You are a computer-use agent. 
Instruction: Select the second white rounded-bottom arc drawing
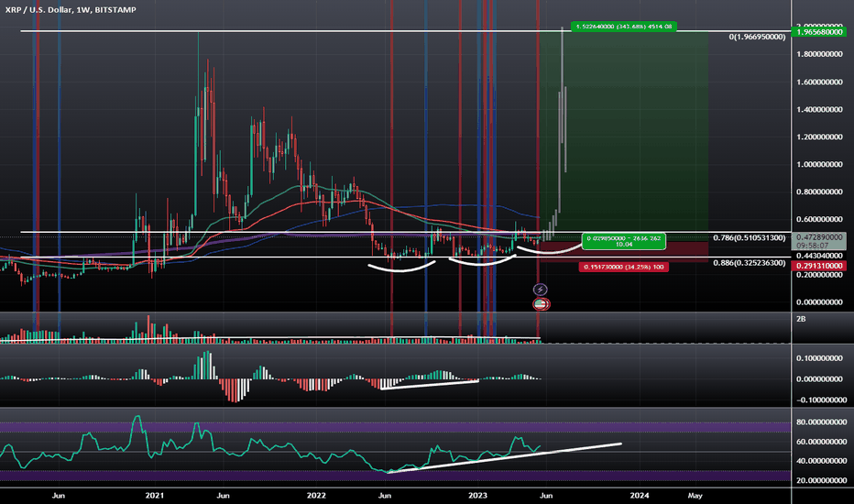(x=482, y=264)
